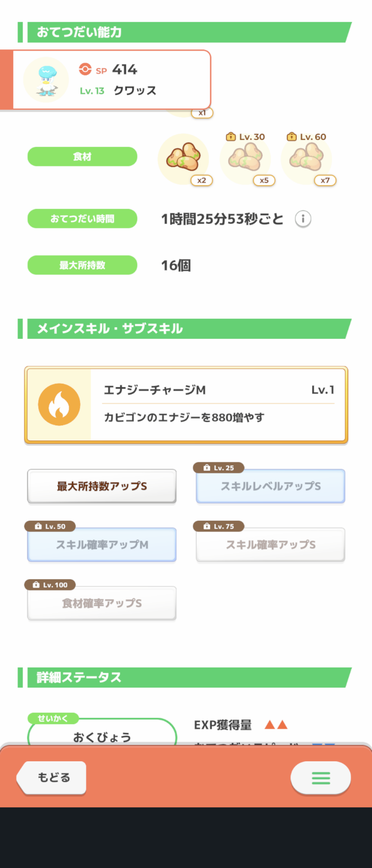Go back with the もどる button
The width and height of the screenshot is (372, 868).
tap(51, 778)
